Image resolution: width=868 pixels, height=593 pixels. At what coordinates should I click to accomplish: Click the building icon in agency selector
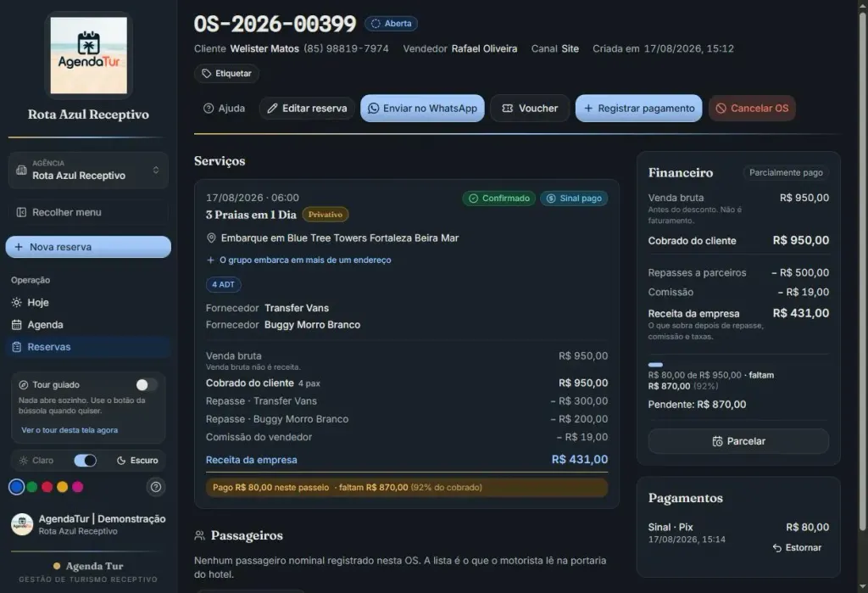(x=21, y=171)
